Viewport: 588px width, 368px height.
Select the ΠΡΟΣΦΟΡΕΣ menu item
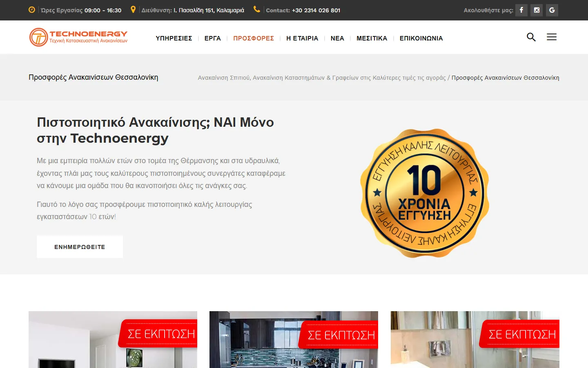(254, 38)
